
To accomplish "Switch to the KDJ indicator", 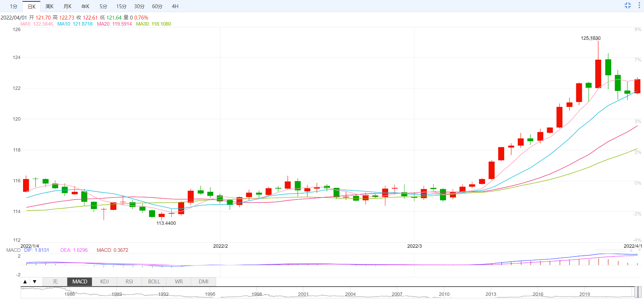I will [105, 282].
